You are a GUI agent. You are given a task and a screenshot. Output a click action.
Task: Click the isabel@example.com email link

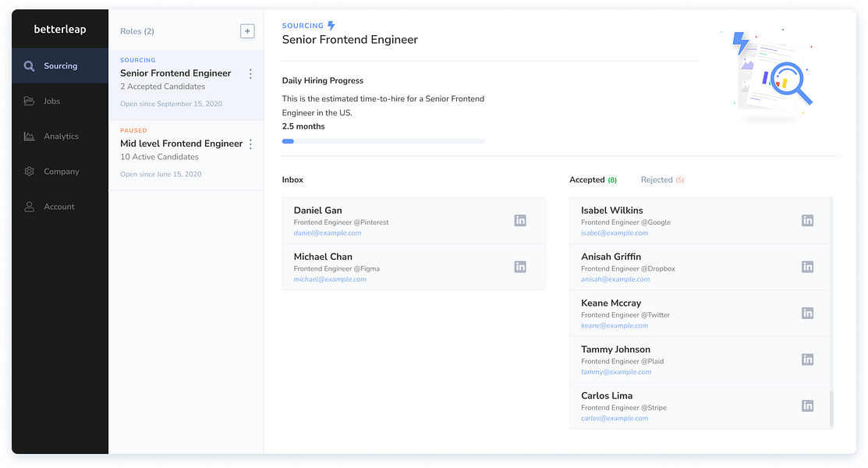coord(614,233)
